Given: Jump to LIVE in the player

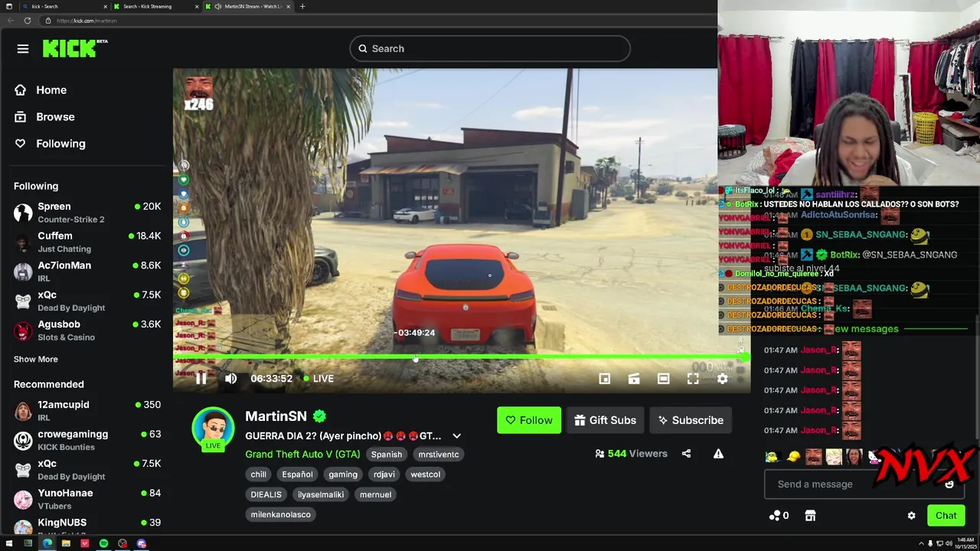Looking at the screenshot, I should 318,379.
